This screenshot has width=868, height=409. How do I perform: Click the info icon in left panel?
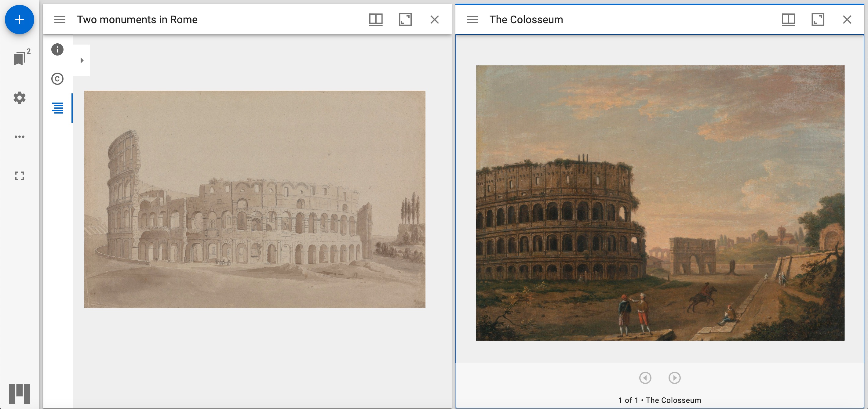(x=57, y=49)
